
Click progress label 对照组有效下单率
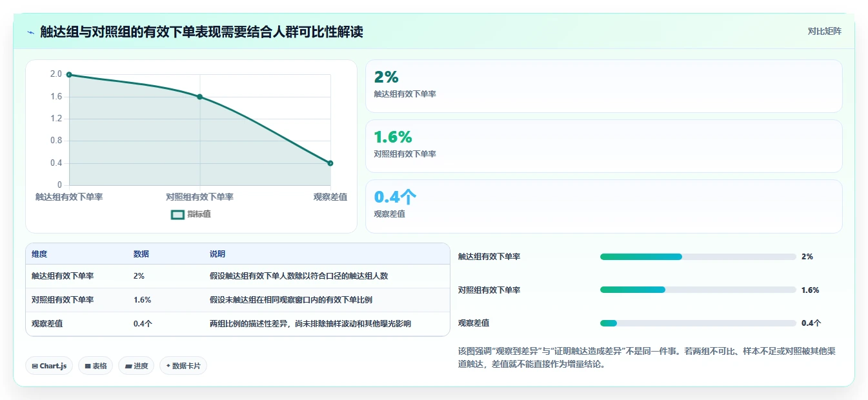coord(489,290)
